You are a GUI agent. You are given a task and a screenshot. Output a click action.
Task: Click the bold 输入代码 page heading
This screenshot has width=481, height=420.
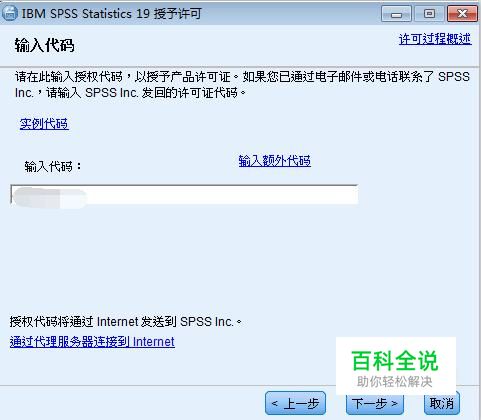(44, 45)
